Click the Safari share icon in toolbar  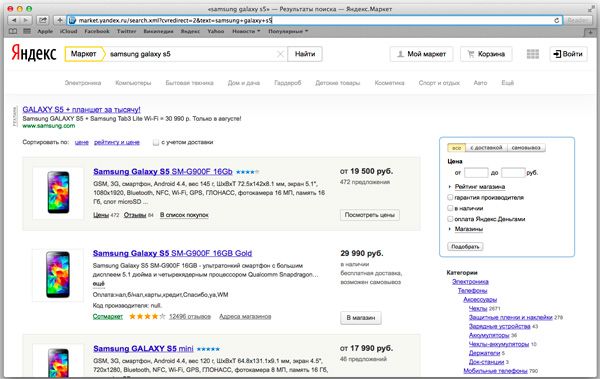point(42,20)
